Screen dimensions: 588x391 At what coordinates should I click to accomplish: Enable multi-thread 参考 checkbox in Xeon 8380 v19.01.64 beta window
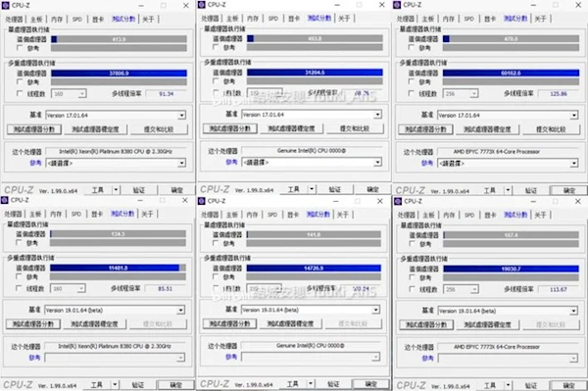[x=19, y=276]
